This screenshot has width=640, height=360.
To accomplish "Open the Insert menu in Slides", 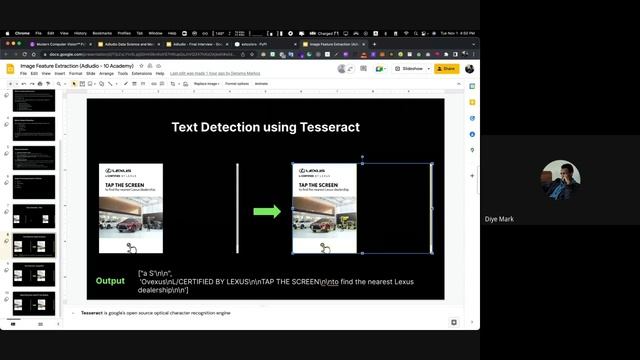I will (60, 73).
